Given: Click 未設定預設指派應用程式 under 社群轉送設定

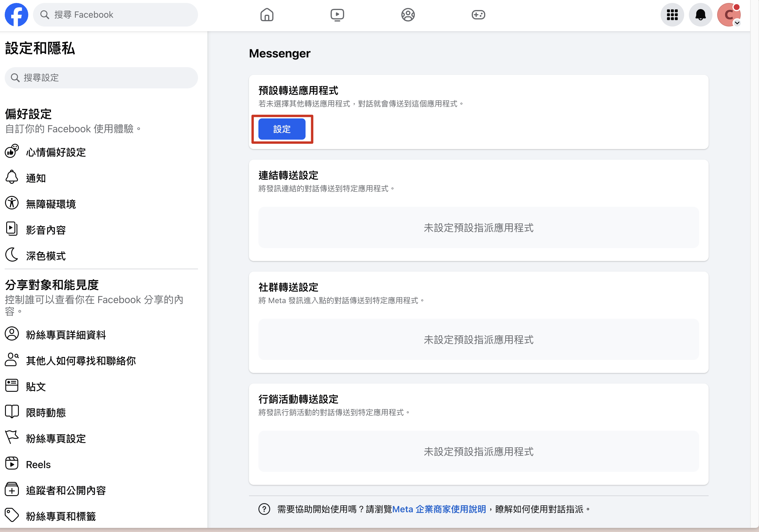Looking at the screenshot, I should (x=478, y=340).
